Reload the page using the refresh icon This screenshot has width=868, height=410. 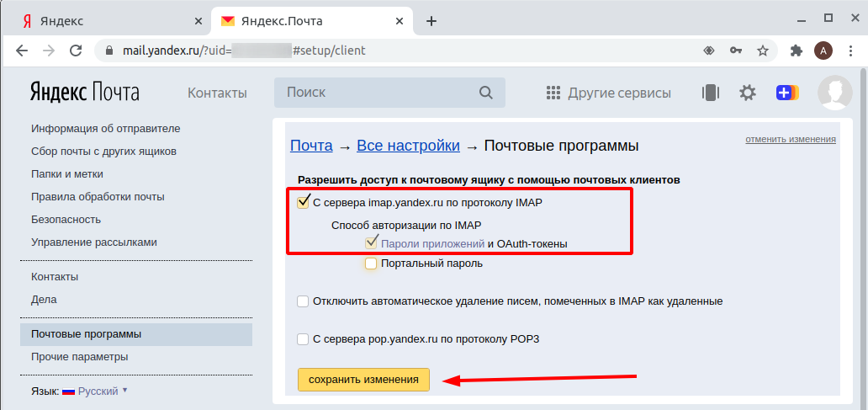coord(76,51)
